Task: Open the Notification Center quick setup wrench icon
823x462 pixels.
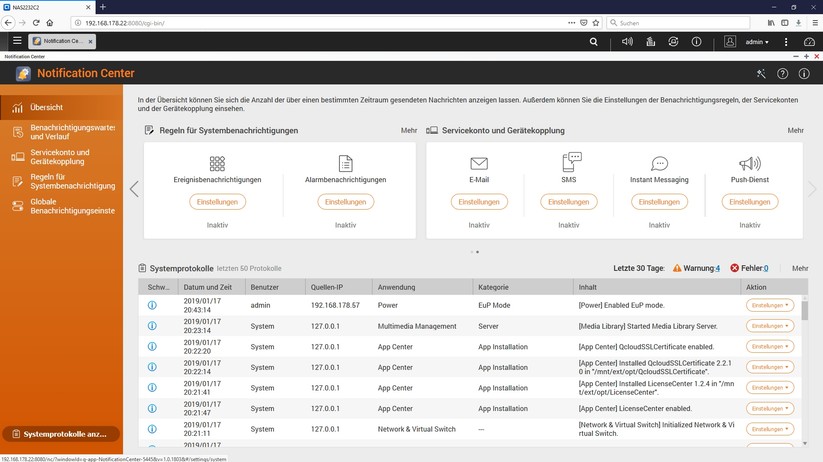Action: click(x=761, y=73)
